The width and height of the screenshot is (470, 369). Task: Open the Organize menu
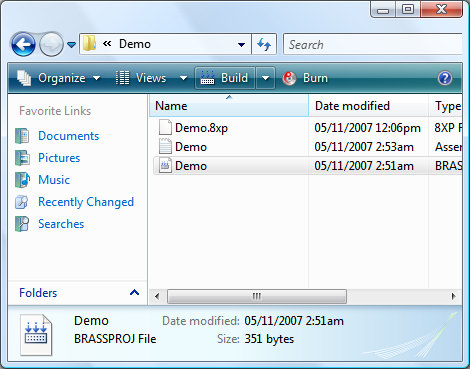coord(59,78)
